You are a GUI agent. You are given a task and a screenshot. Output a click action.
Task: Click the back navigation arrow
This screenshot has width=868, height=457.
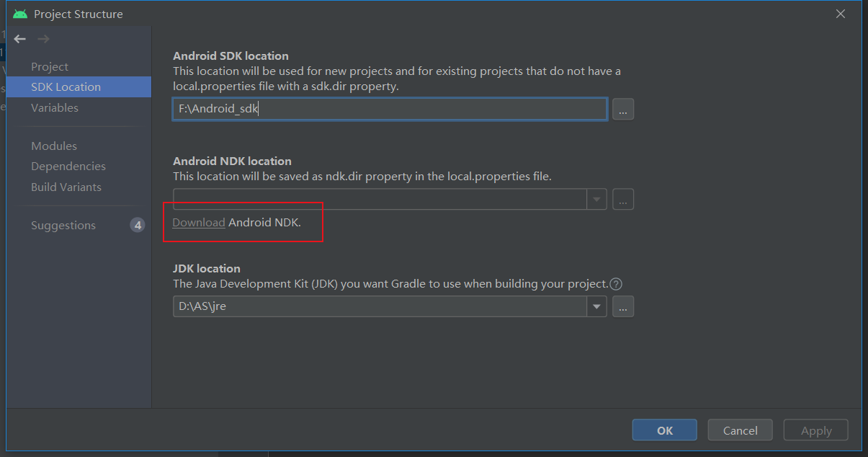(19, 39)
